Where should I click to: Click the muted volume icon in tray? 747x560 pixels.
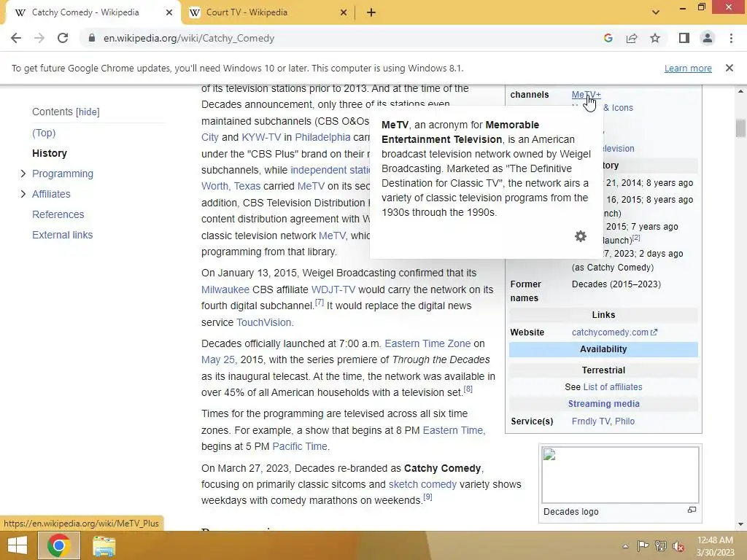click(x=678, y=546)
